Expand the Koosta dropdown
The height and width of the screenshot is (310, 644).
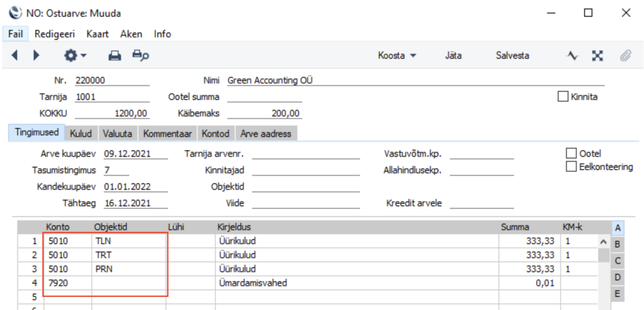pyautogui.click(x=397, y=55)
